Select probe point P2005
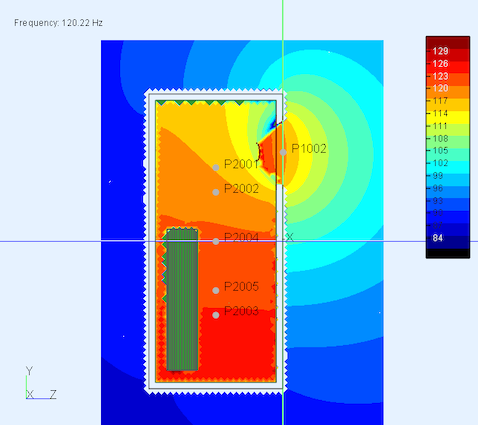Screen dimensions: 478x425 [216, 290]
